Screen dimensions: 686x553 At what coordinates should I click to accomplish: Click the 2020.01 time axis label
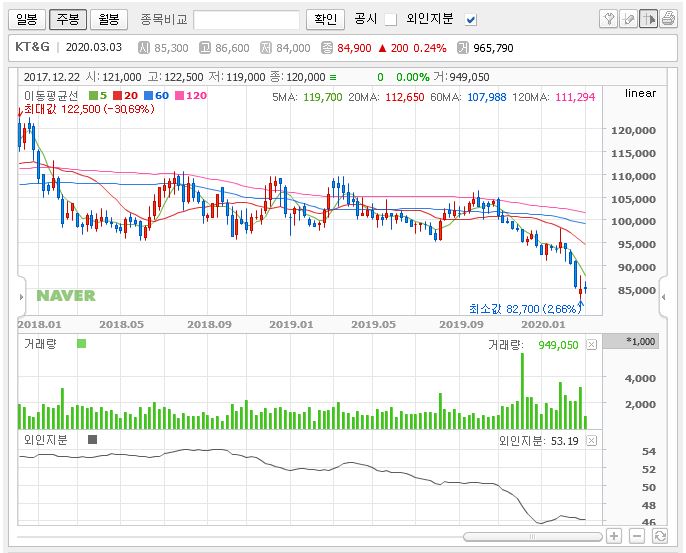click(x=543, y=325)
